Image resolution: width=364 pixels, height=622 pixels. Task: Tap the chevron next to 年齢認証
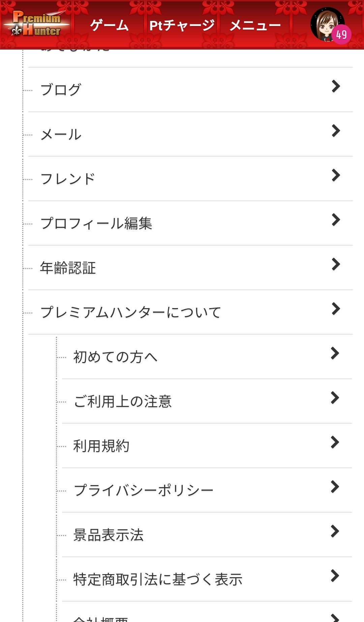pos(336,264)
